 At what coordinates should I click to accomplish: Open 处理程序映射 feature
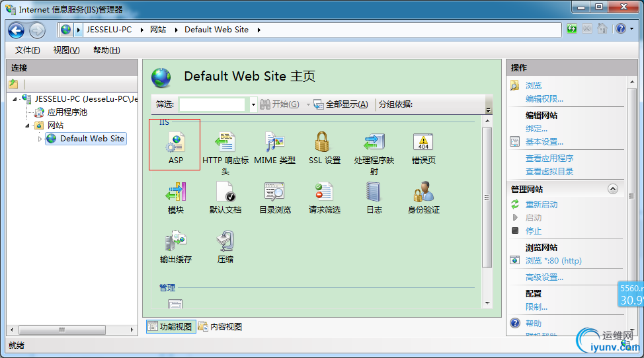[x=374, y=153]
